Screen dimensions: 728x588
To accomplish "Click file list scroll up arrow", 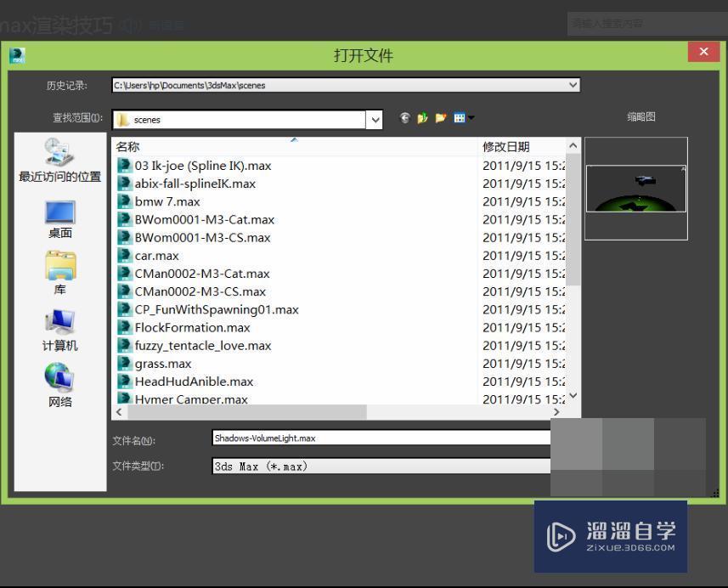I will click(x=573, y=146).
